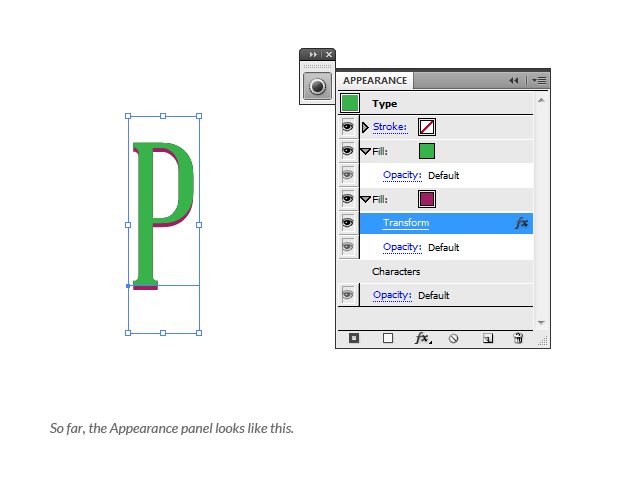The width and height of the screenshot is (630, 479).
Task: Click the Duplicate Selected Item icon
Action: tap(488, 339)
